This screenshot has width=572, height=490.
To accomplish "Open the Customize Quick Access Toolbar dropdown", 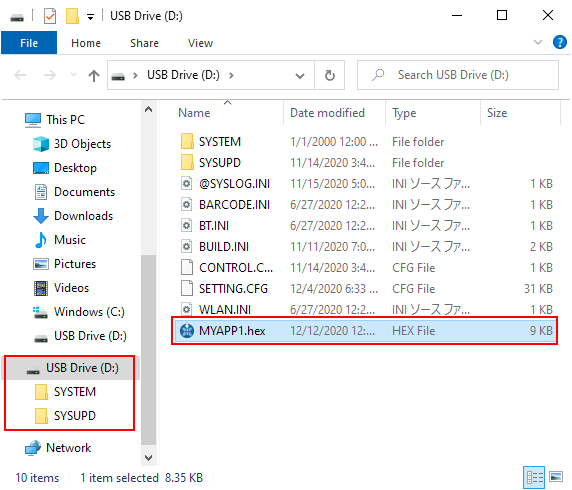I will [x=90, y=17].
